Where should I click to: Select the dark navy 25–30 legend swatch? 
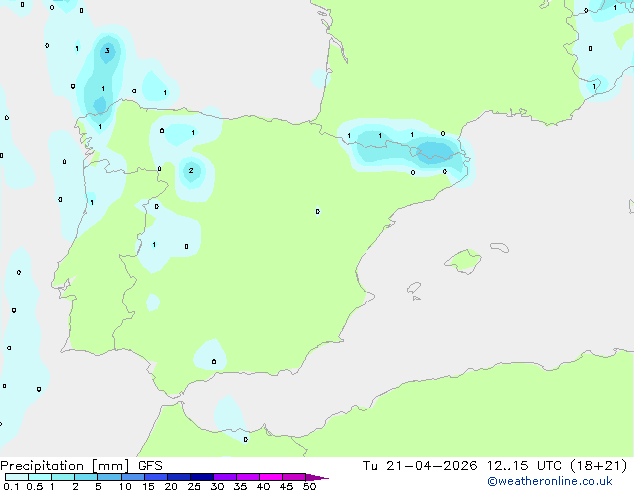202,477
